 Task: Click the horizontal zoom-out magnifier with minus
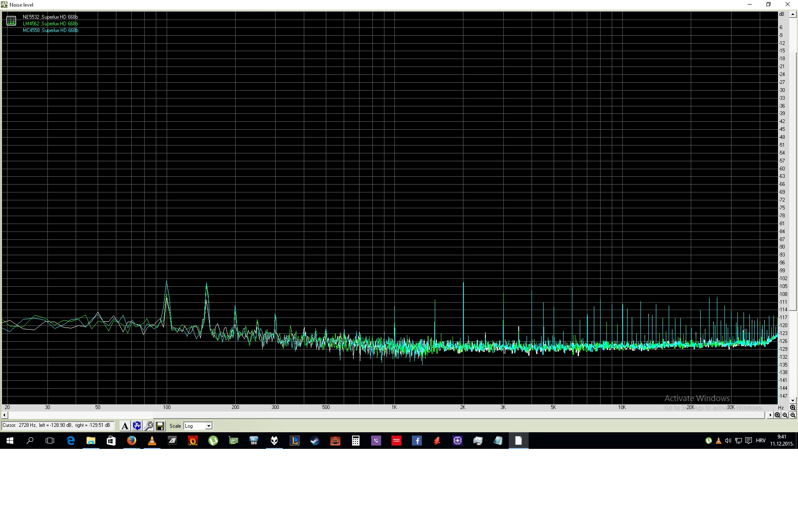[785, 415]
